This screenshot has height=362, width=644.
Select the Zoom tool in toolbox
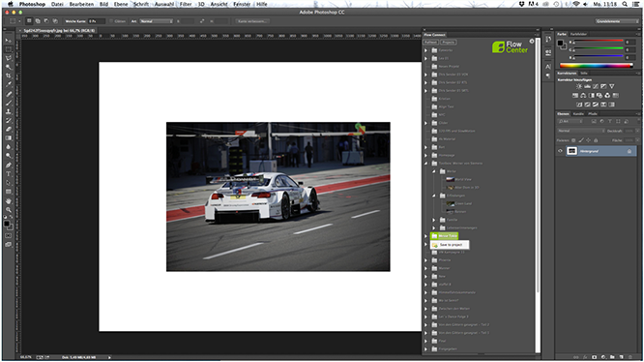(8, 210)
